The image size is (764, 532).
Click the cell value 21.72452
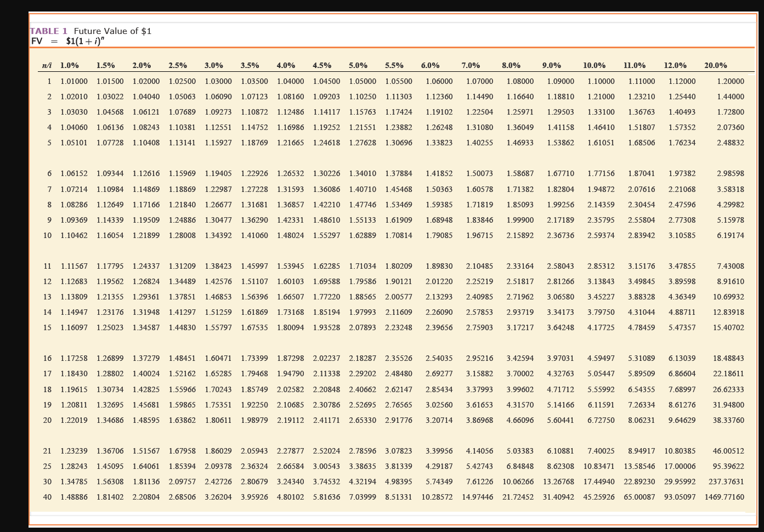[518, 497]
